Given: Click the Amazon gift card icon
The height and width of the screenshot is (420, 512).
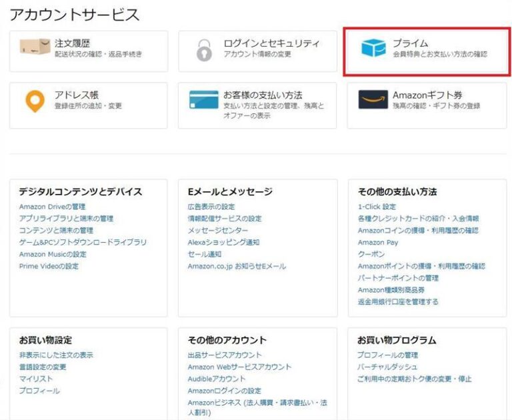Looking at the screenshot, I should [373, 99].
